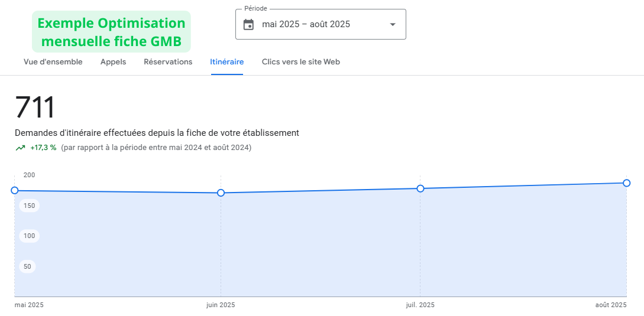Click the 50 y-axis label pill

[27, 267]
